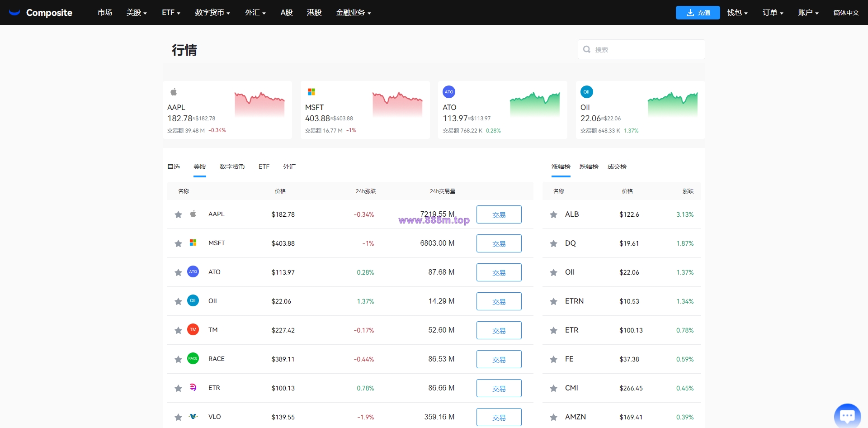Click the search magnifier icon

[x=587, y=49]
